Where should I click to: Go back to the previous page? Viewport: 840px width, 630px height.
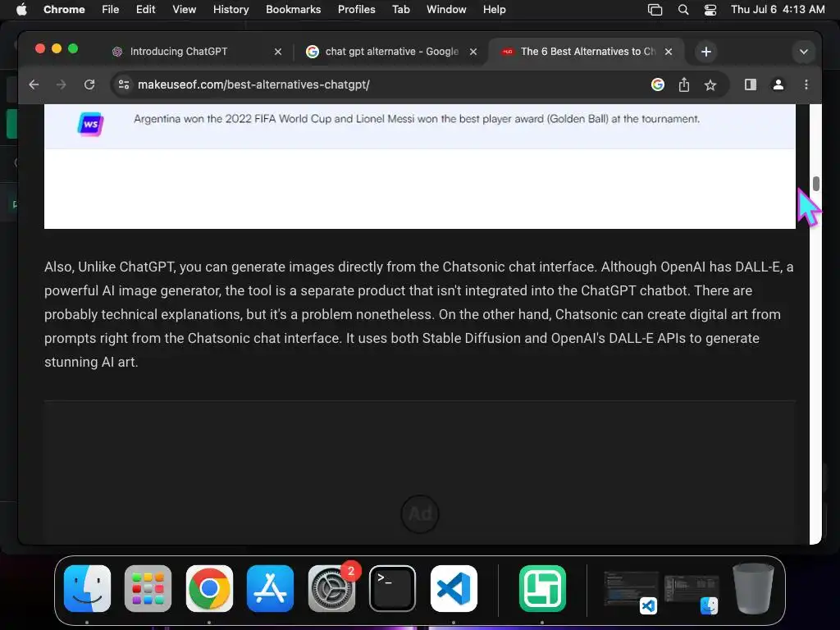34,84
